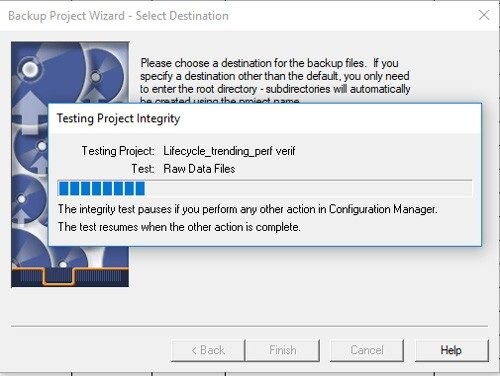Screen dimensions: 500x376
Task: Click the upward arrow graphic in artwork
Action: 30,112
